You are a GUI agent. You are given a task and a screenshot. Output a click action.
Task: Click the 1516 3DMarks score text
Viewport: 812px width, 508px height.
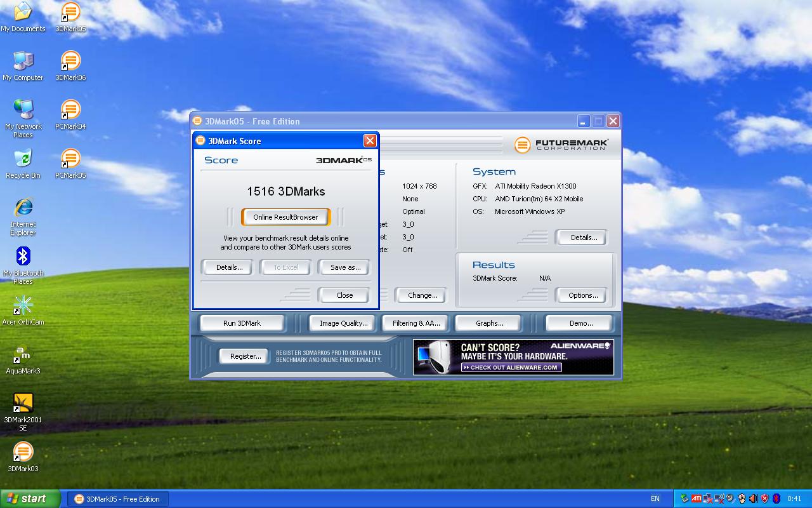tap(285, 191)
